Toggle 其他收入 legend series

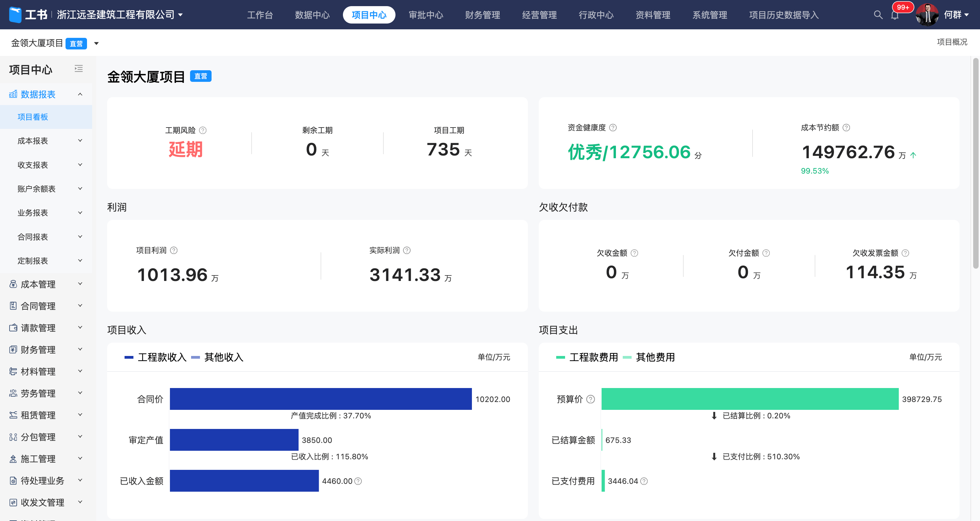coord(217,357)
